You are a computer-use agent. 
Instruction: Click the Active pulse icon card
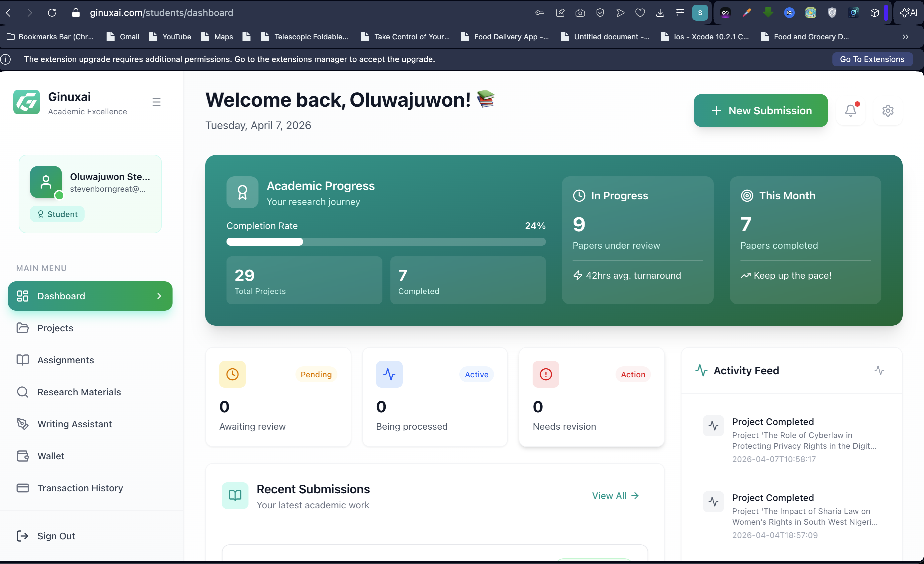click(x=389, y=374)
